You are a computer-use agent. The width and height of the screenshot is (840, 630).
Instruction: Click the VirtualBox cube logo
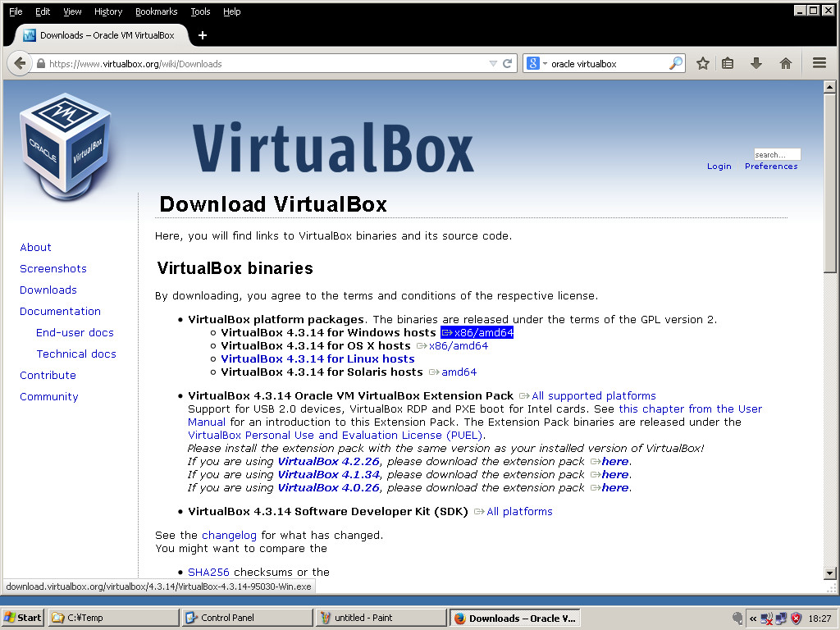(66, 146)
